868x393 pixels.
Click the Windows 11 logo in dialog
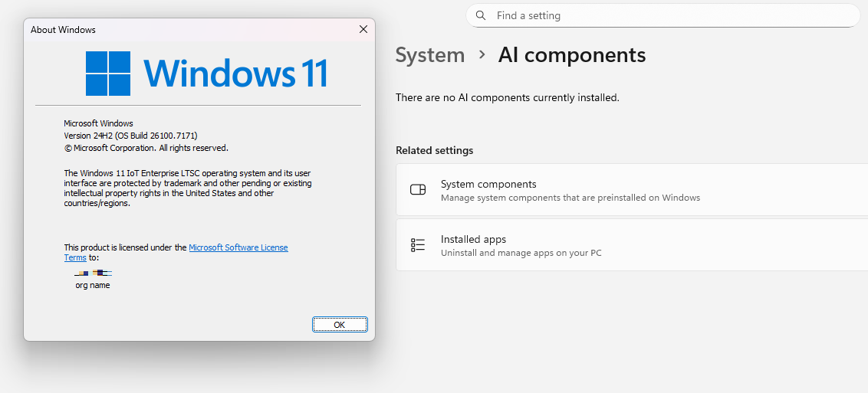(x=206, y=74)
